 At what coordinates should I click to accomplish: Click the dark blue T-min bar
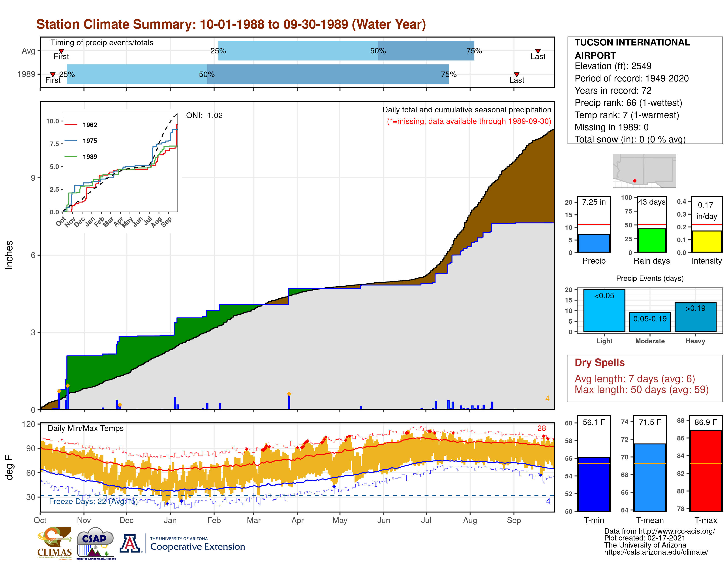pos(594,484)
